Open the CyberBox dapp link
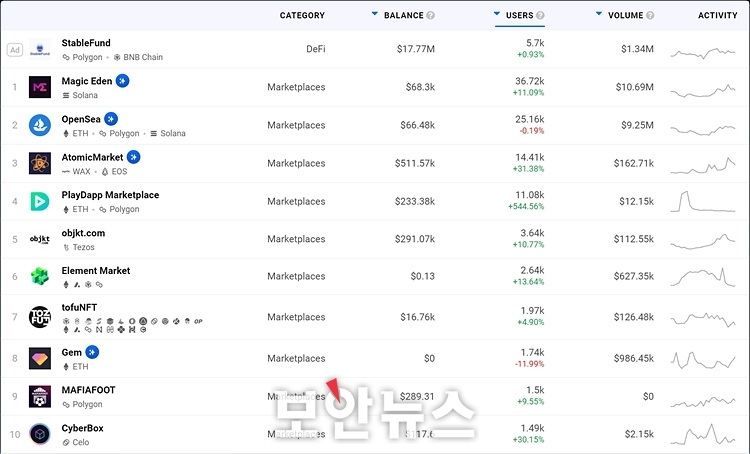 (x=82, y=428)
